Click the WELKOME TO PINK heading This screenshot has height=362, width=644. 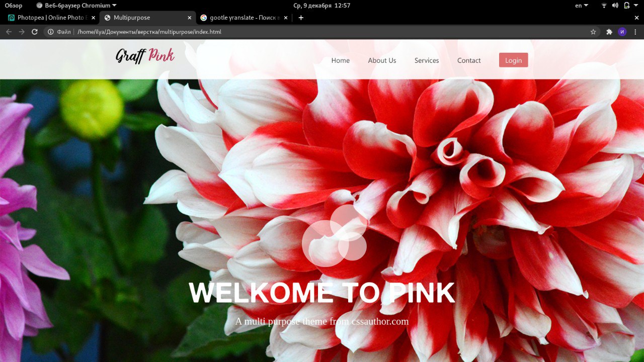click(x=322, y=293)
